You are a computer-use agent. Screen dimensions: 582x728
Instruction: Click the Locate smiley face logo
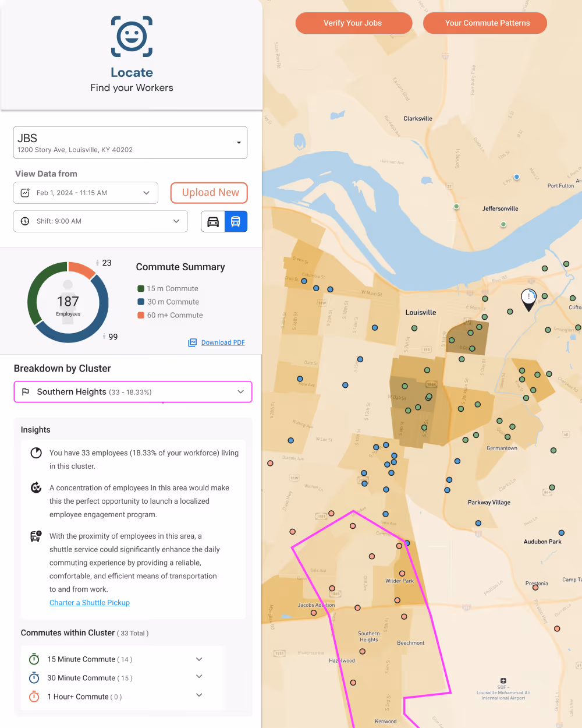132,36
